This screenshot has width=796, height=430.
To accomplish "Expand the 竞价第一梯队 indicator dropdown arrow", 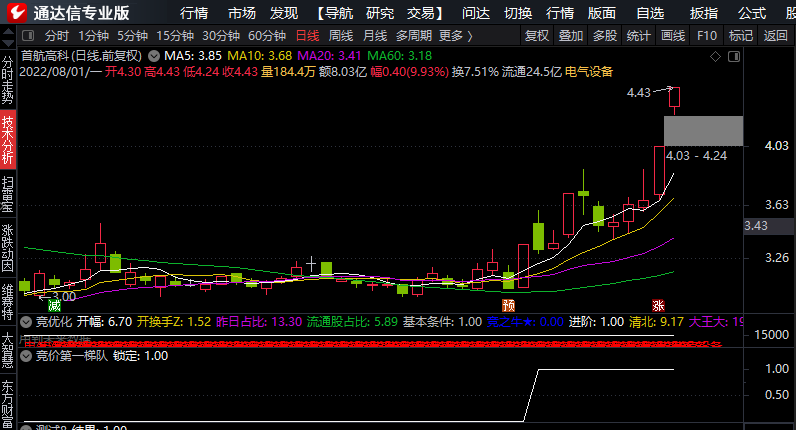I will [x=26, y=356].
